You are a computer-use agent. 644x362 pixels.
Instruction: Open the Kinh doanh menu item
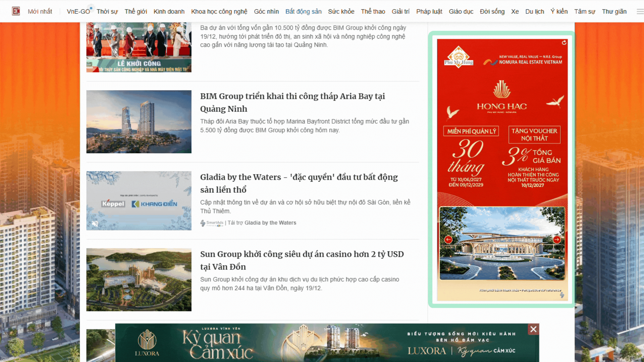169,11
